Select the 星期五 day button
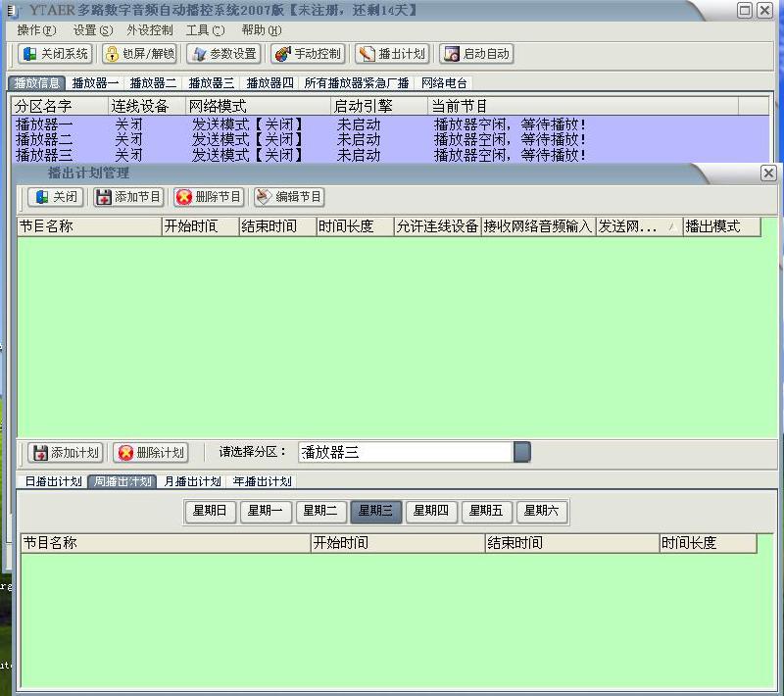The width and height of the screenshot is (784, 696). (486, 511)
